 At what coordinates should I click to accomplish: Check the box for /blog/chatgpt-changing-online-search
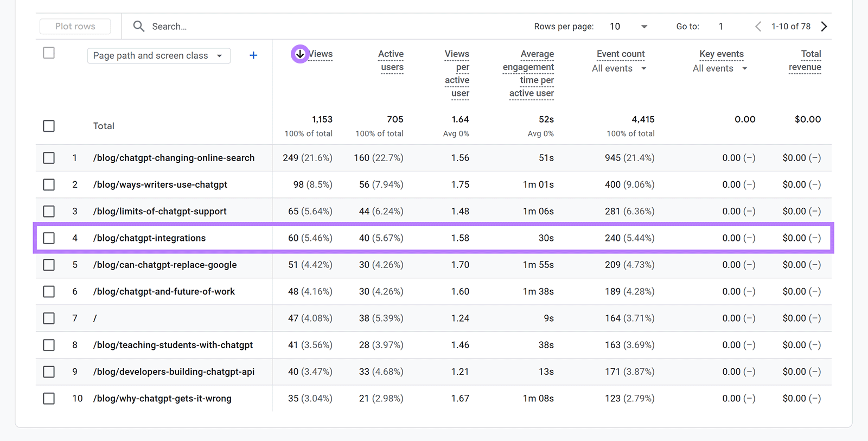[49, 158]
